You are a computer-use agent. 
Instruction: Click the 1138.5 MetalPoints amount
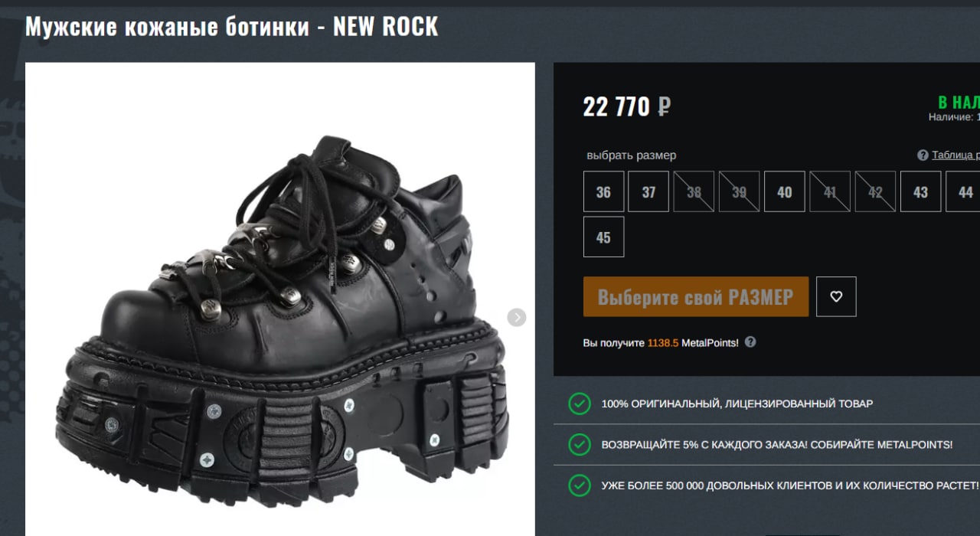[x=663, y=343]
